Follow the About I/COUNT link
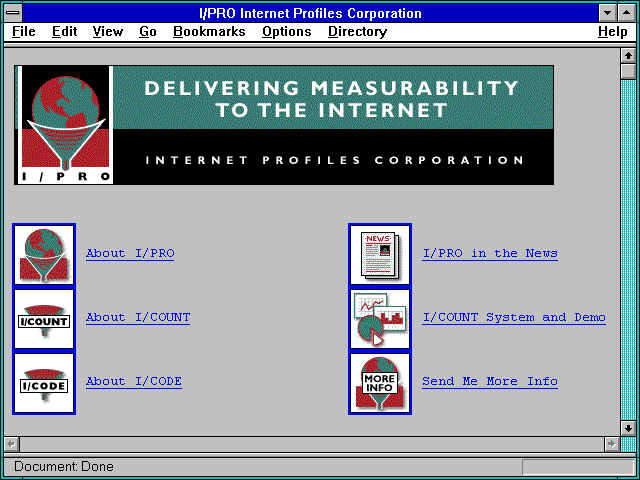Viewport: 640px width, 480px height. point(138,318)
